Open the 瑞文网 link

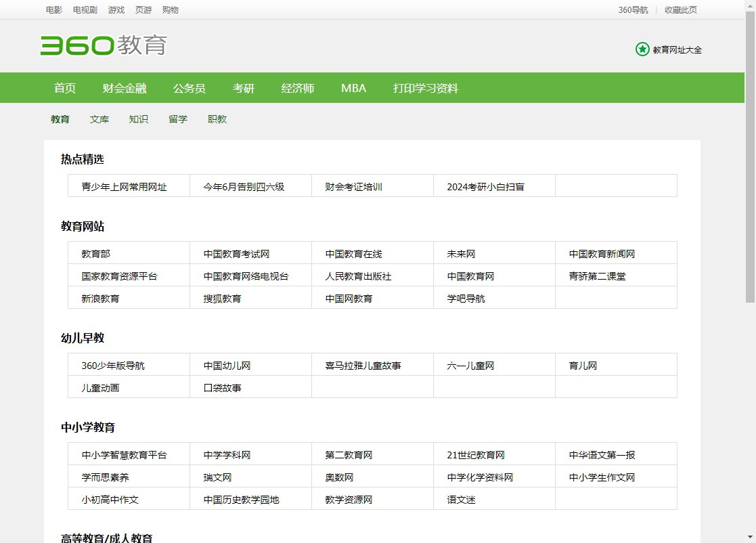[x=217, y=477]
